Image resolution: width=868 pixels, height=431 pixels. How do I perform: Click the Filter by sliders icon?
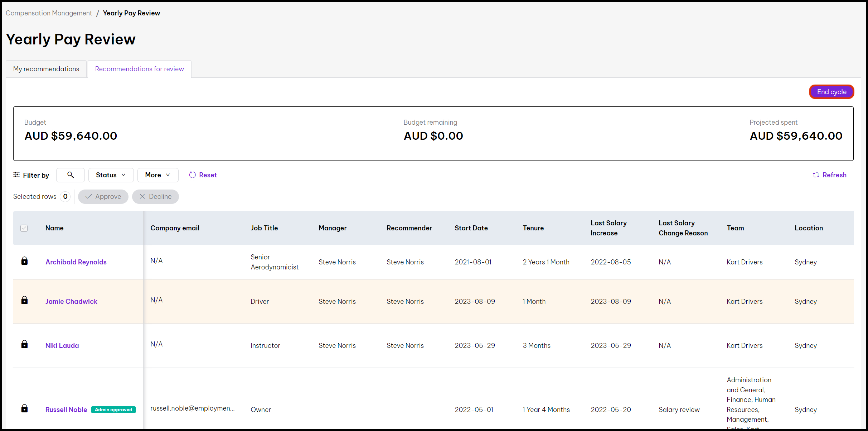pyautogui.click(x=16, y=175)
